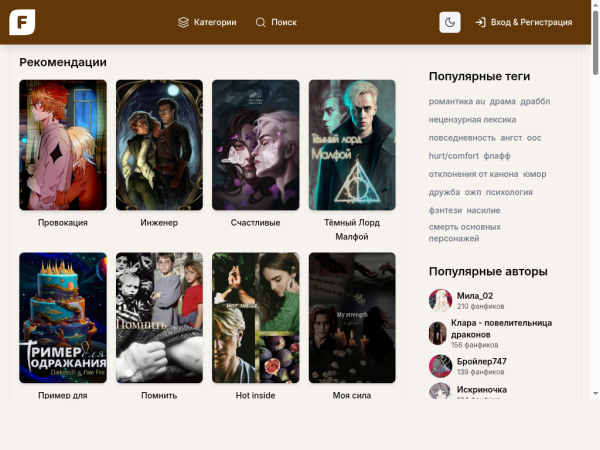
Task: Open the Помнить cover thumbnail
Action: 160,318
